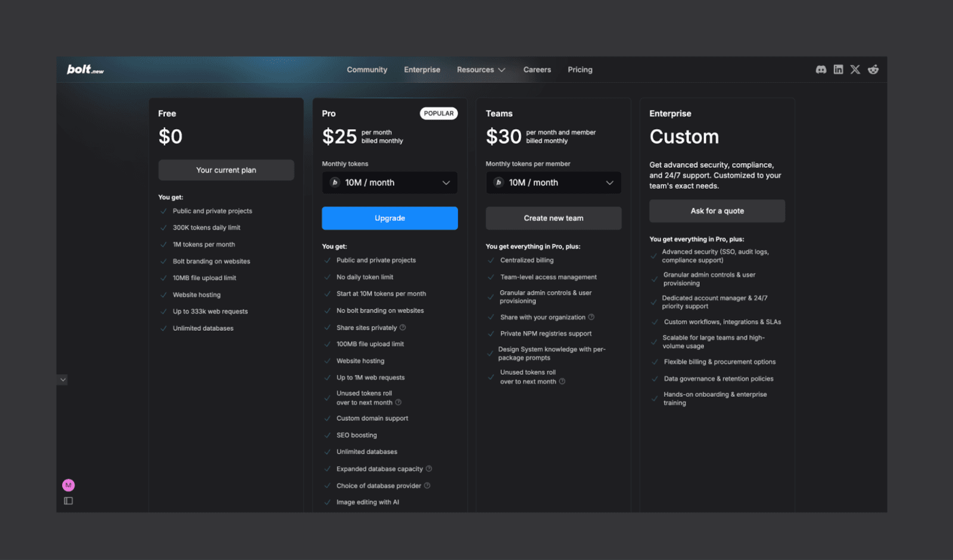Open the Pricing nav link
953x560 pixels.
(x=580, y=70)
